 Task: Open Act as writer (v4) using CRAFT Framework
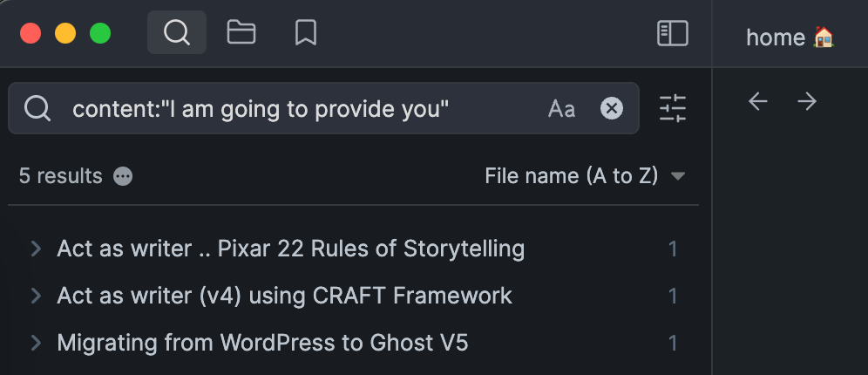click(x=284, y=296)
